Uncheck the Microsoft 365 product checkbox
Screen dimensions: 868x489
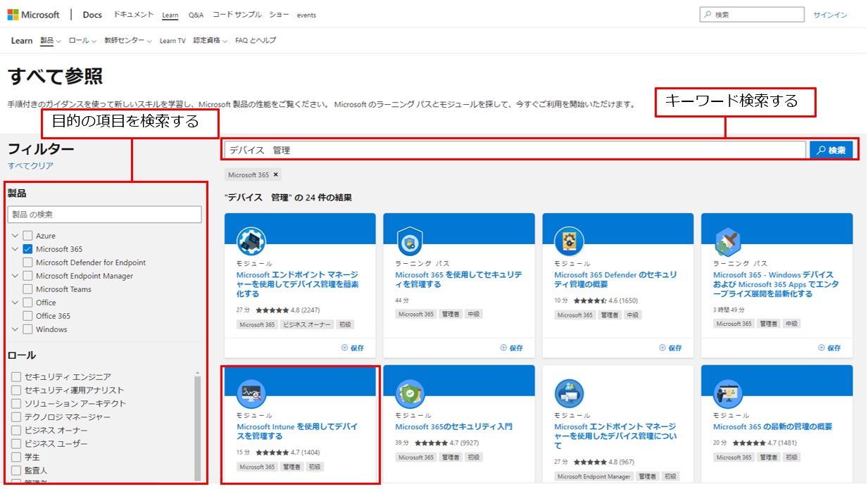click(27, 249)
